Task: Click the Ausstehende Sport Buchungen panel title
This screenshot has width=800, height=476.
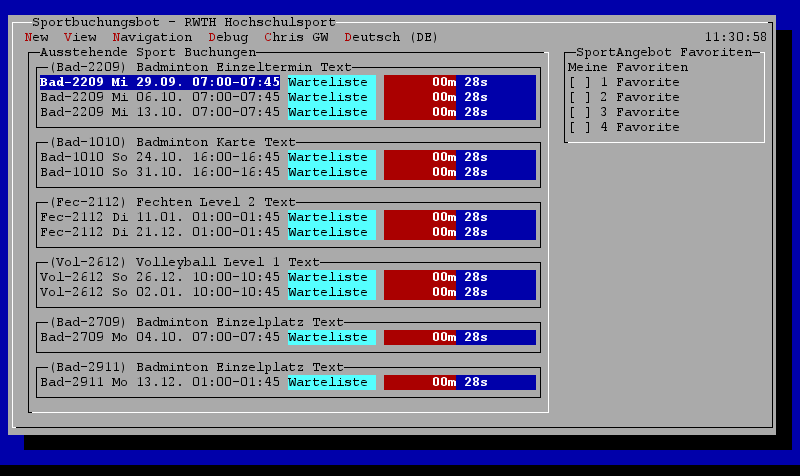Action: [x=148, y=52]
